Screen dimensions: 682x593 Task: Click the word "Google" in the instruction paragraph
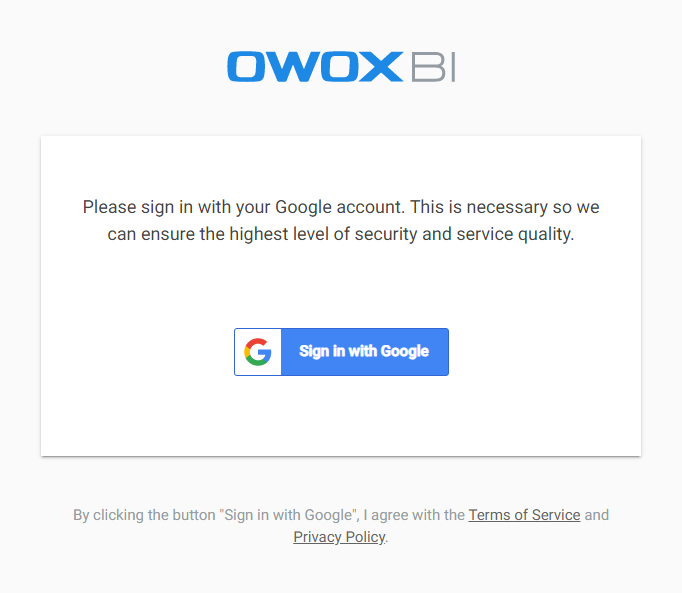[x=308, y=208]
